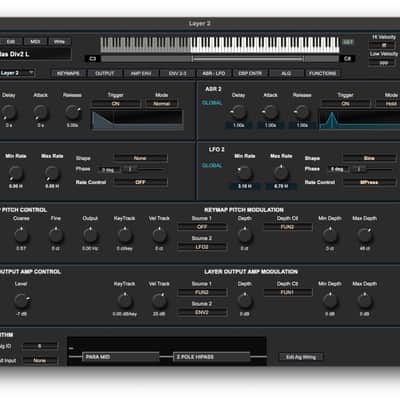400x400 pixels.
Task: Click the Pitch Control Vel Track knob
Action: coord(159,235)
